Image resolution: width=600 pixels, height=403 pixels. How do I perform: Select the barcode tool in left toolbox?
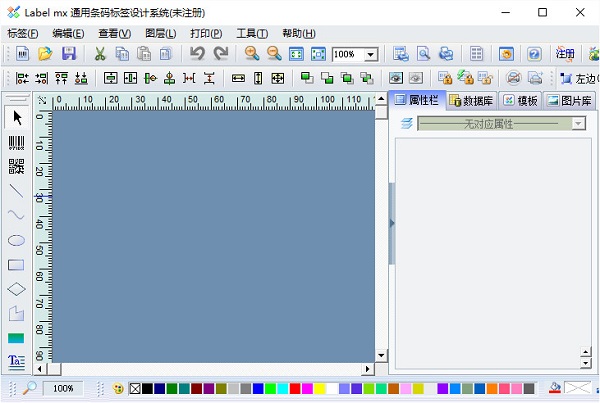[16, 142]
